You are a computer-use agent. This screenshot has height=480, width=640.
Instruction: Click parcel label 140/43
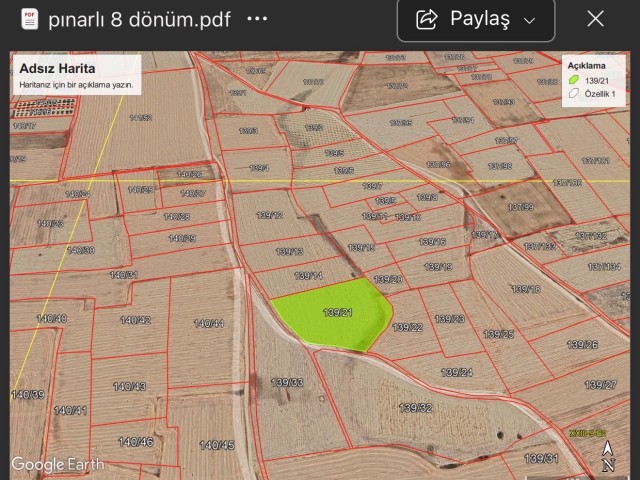point(129,386)
